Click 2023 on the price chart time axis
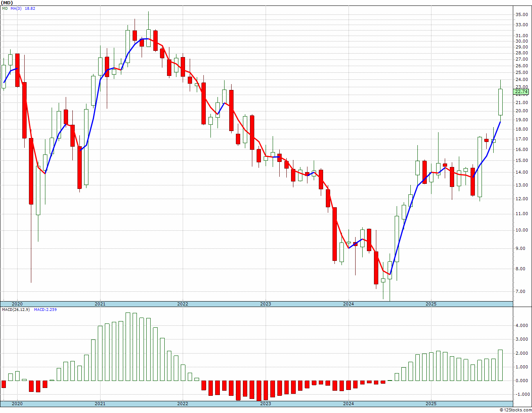The height and width of the screenshot is (413, 532). click(265, 304)
